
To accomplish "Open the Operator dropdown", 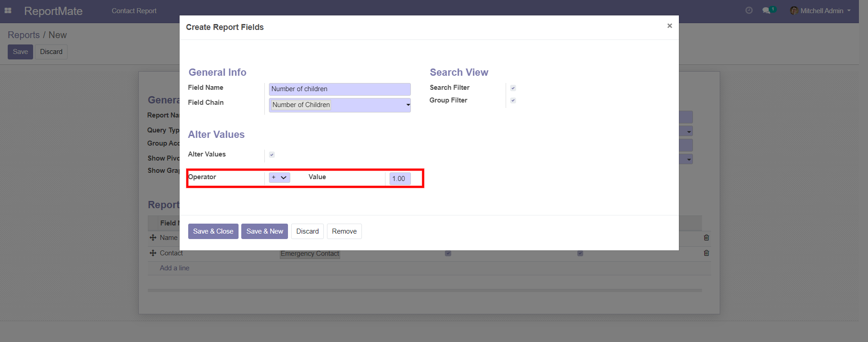I will click(279, 177).
